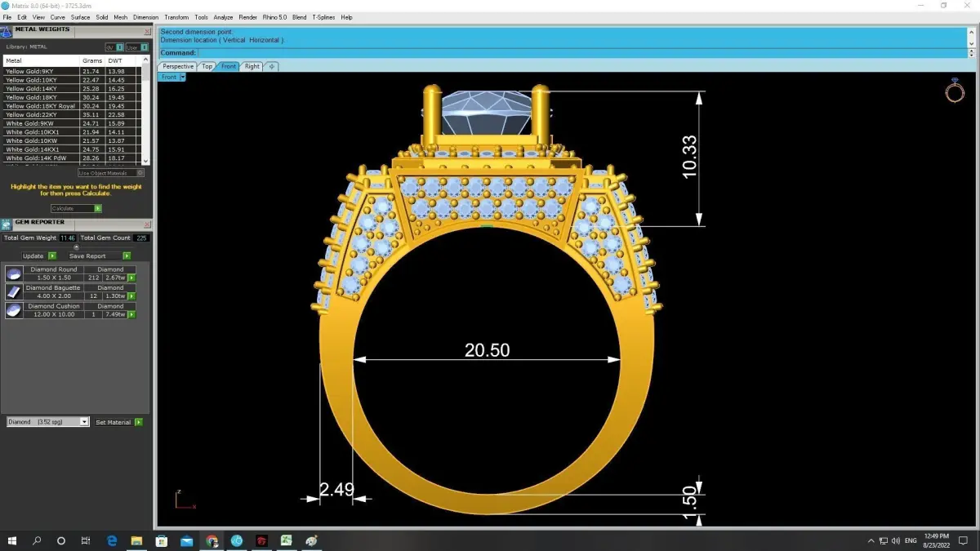Open File Explorer from taskbar
The height and width of the screenshot is (551, 980).
136,541
